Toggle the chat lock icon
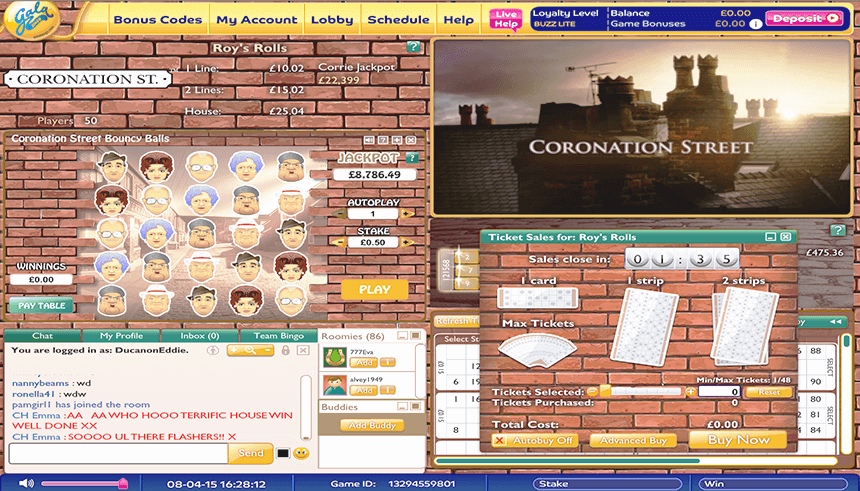Image resolution: width=860 pixels, height=491 pixels. (x=285, y=350)
